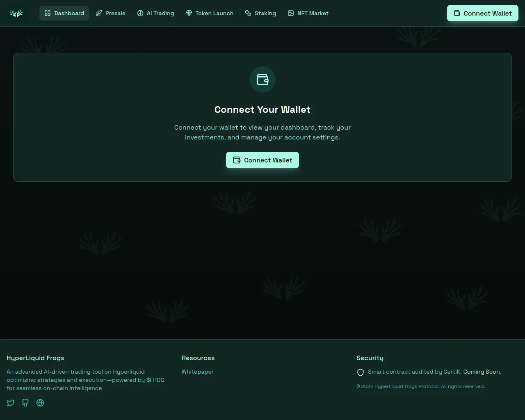
Task: Click the shield icon beside the CertiK audit text
Action: point(361,372)
